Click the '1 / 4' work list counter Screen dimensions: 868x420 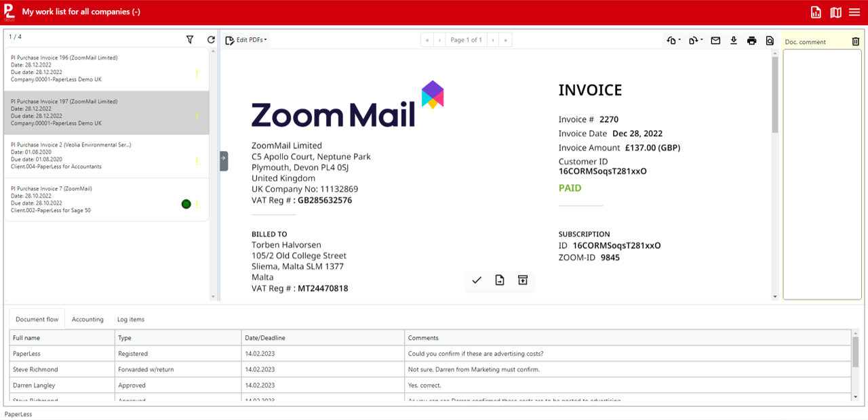click(x=15, y=37)
